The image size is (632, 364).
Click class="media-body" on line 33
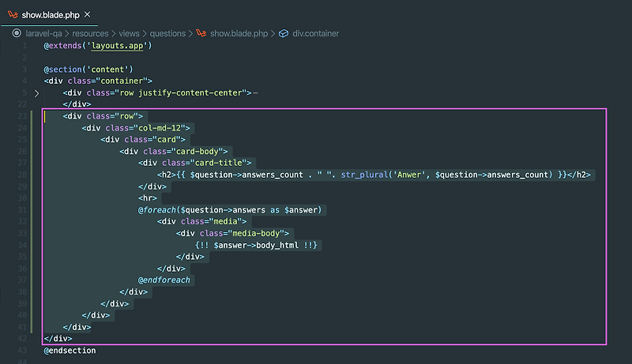(x=243, y=233)
